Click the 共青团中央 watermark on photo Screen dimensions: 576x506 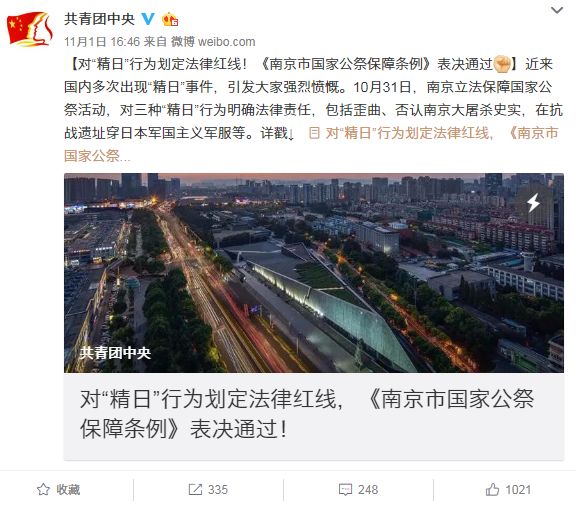[x=115, y=353]
